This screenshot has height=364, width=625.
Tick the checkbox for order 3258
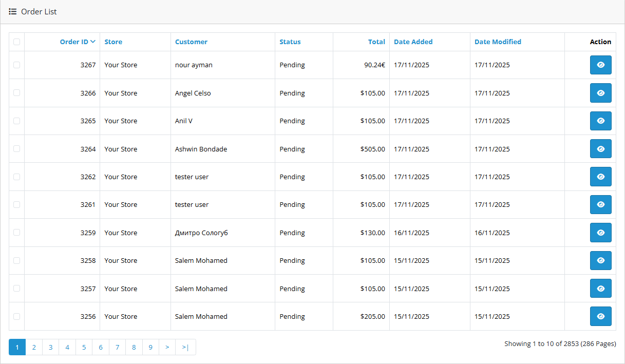pos(17,260)
